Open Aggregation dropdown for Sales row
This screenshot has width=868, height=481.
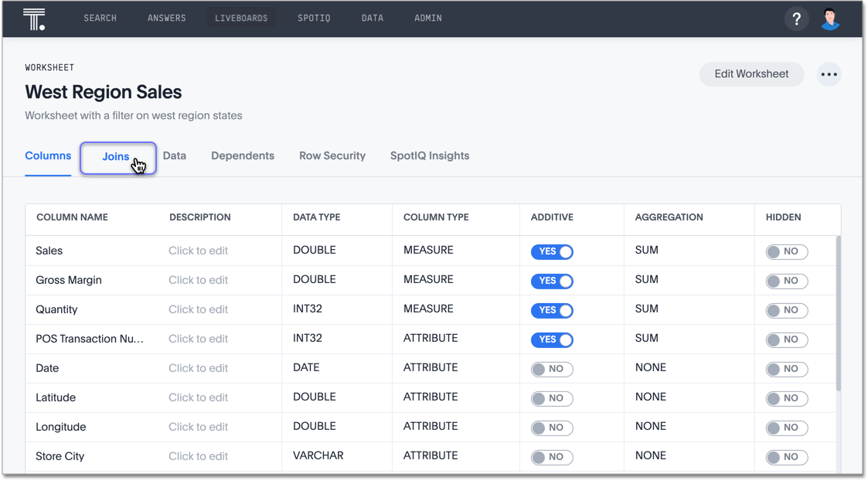pyautogui.click(x=647, y=251)
